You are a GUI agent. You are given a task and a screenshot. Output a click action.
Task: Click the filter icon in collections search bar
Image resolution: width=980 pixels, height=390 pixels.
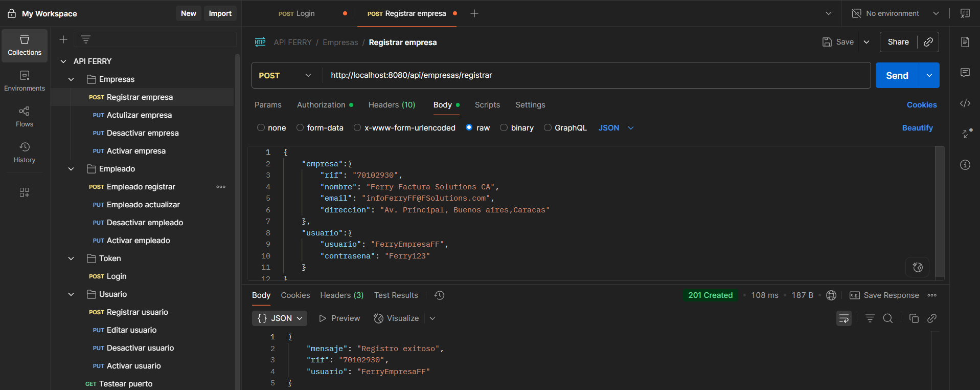[x=86, y=39]
